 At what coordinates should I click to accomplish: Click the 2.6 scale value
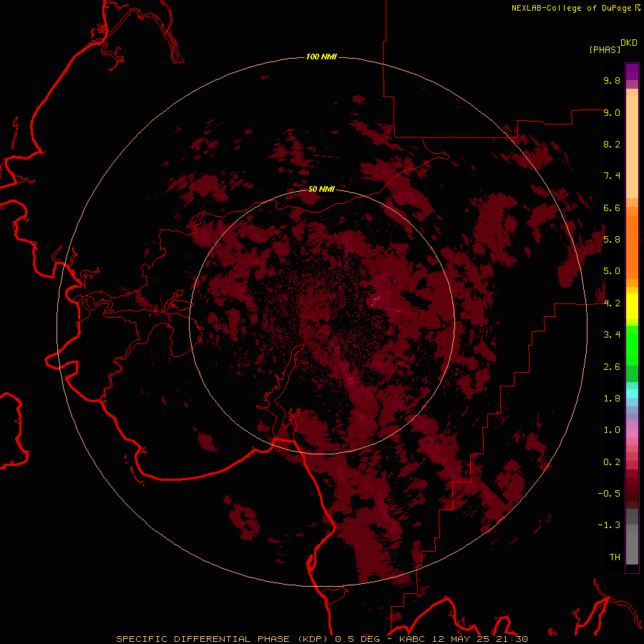(612, 367)
